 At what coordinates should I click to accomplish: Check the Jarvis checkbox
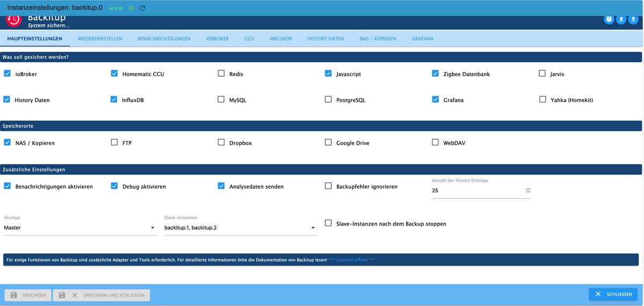(542, 73)
